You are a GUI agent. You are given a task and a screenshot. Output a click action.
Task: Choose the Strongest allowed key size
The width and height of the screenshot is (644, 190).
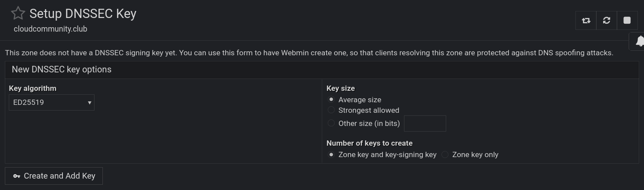(331, 110)
